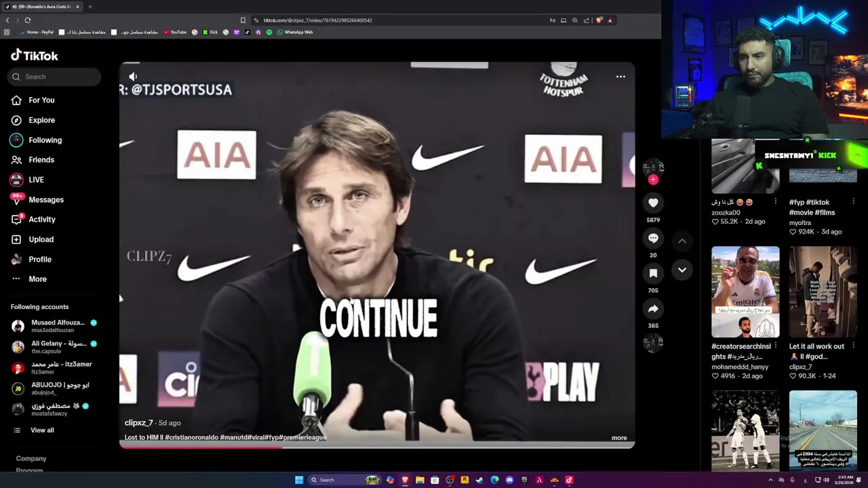This screenshot has width=868, height=488.
Task: Click the Brave shields icon
Action: click(599, 20)
